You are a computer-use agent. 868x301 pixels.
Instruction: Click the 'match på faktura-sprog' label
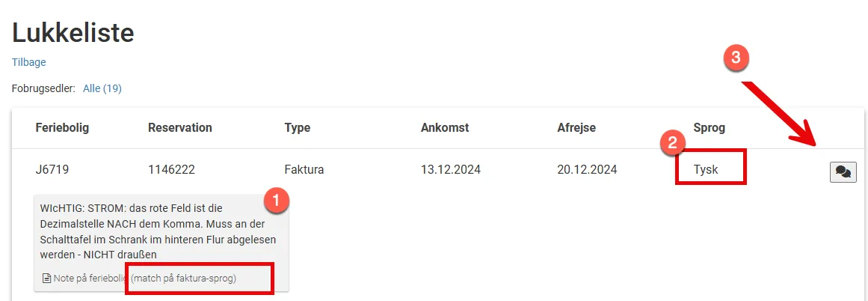pyautogui.click(x=183, y=278)
